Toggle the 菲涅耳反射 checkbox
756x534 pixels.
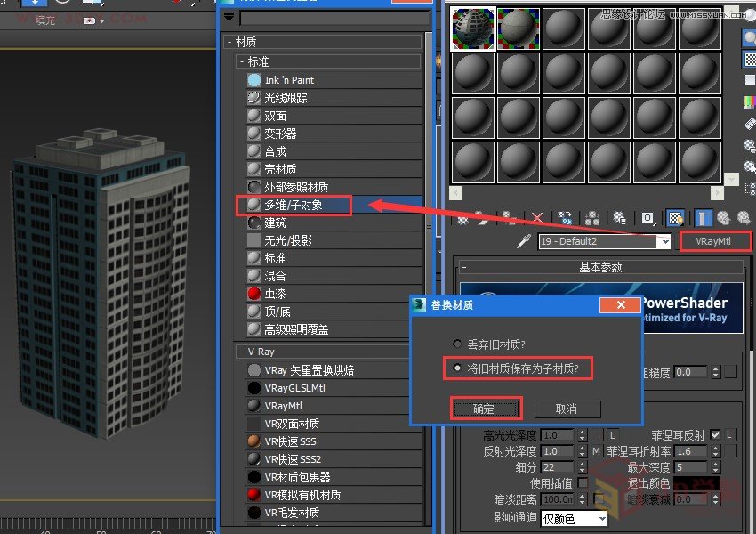click(x=715, y=435)
